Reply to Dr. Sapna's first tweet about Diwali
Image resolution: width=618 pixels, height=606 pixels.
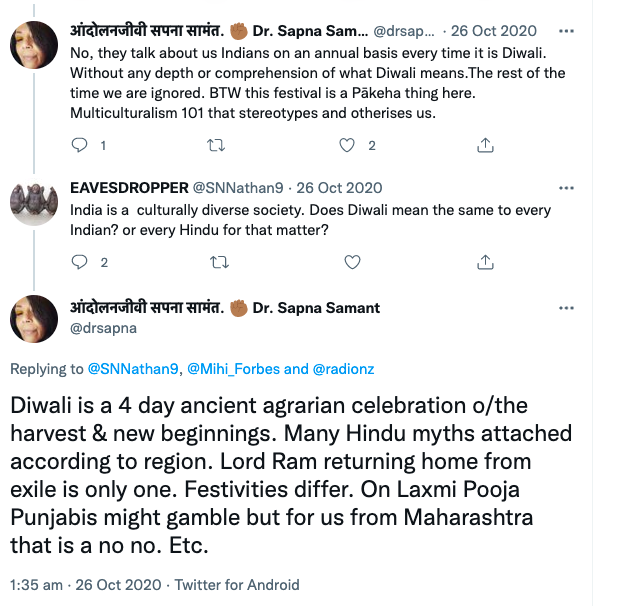coord(81,145)
